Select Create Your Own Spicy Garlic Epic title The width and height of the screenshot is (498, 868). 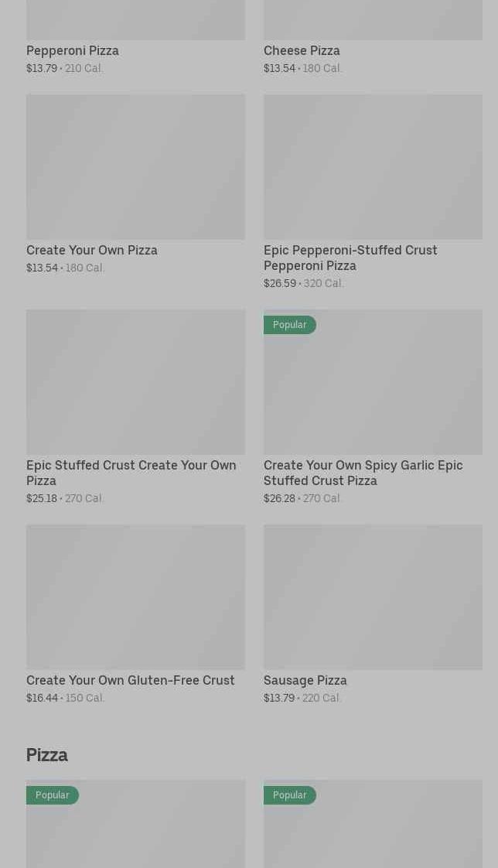pyautogui.click(x=363, y=473)
